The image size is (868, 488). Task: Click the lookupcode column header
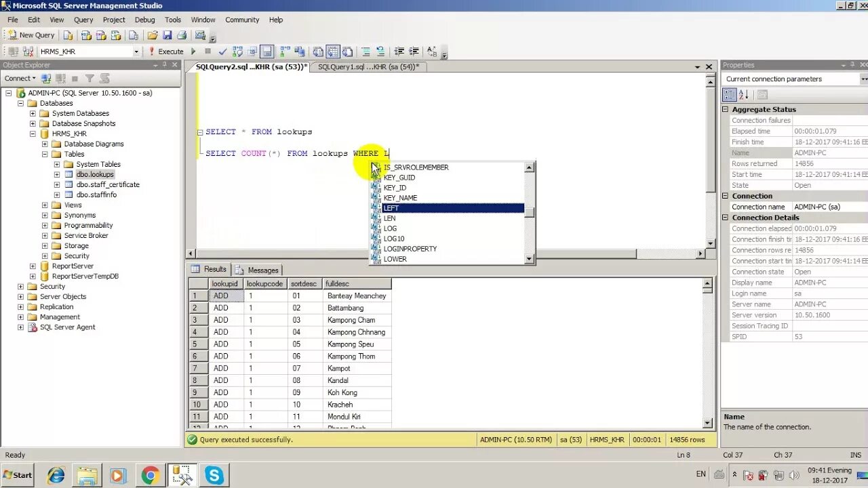(x=264, y=284)
